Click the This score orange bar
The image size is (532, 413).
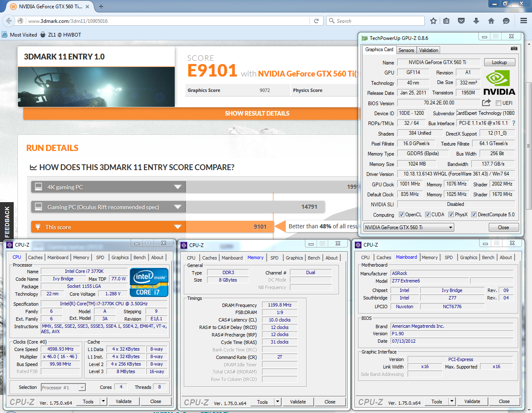point(152,227)
